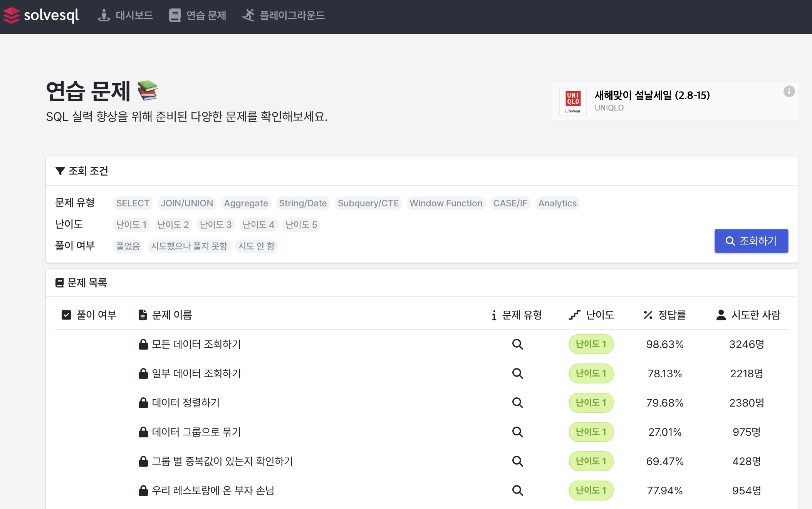The image size is (812, 509).
Task: Click lock icon beside 일부 데이터 조회하기
Action: pyautogui.click(x=143, y=373)
